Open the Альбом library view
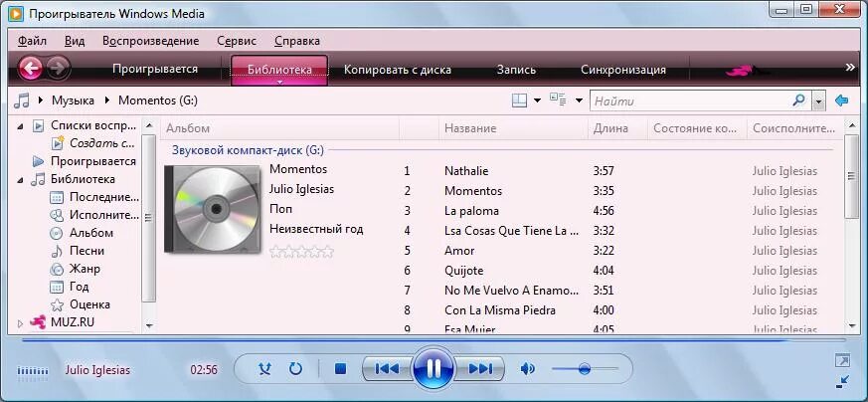Viewport: 868px width, 402px height. pyautogui.click(x=91, y=233)
